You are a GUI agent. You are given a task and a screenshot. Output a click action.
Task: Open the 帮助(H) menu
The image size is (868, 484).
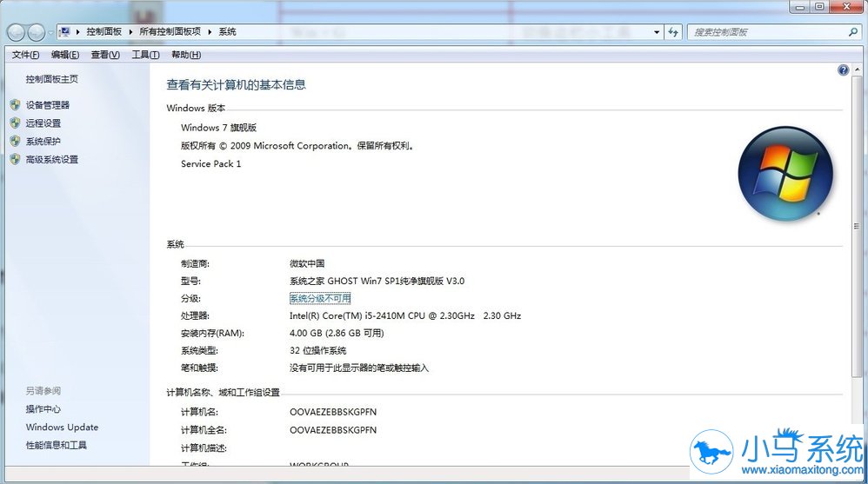click(186, 55)
